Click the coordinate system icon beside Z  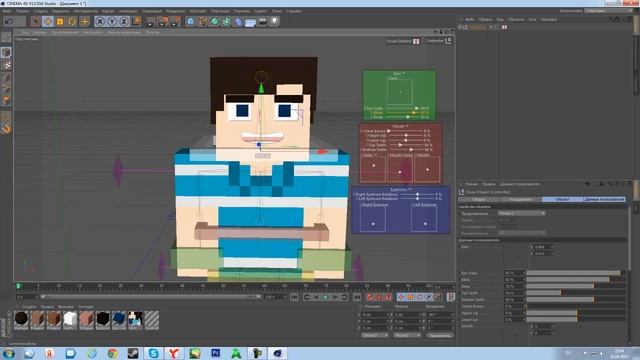click(x=136, y=21)
